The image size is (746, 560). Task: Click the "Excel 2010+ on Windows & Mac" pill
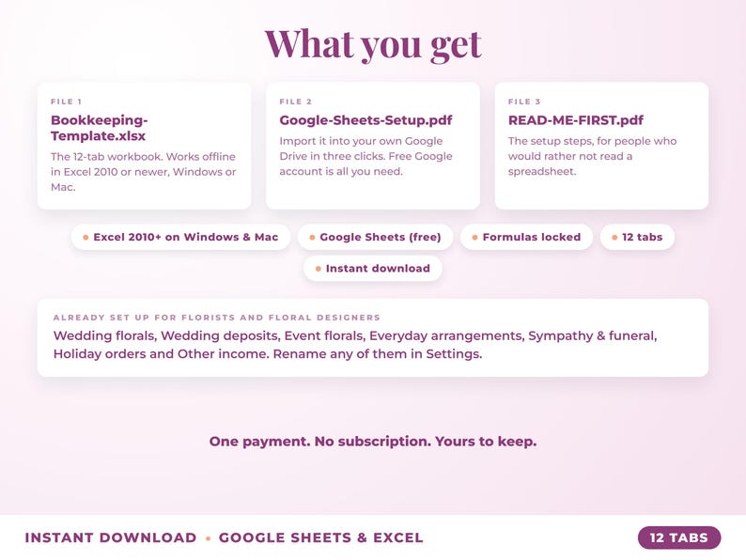click(x=180, y=237)
